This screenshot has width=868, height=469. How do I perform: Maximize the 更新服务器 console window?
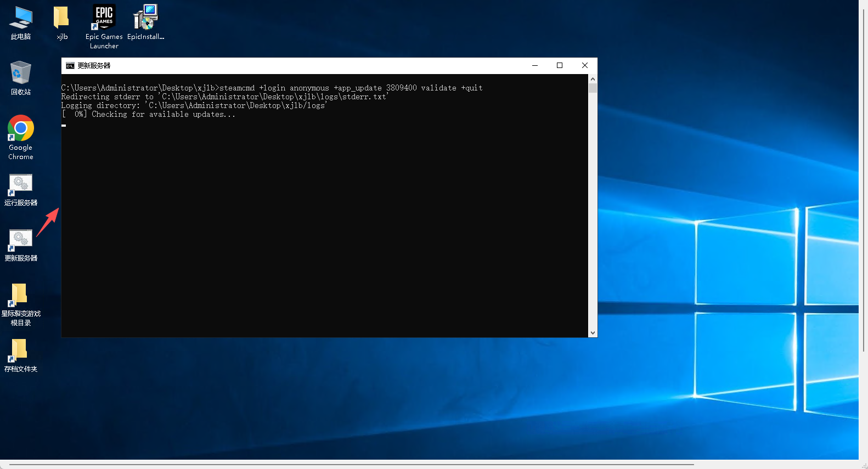tap(560, 66)
